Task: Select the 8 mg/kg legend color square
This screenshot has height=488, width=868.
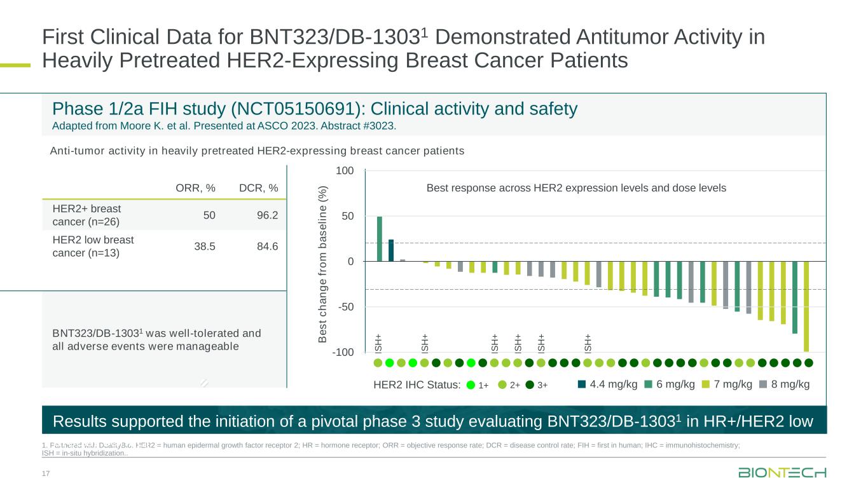Action: tap(764, 384)
